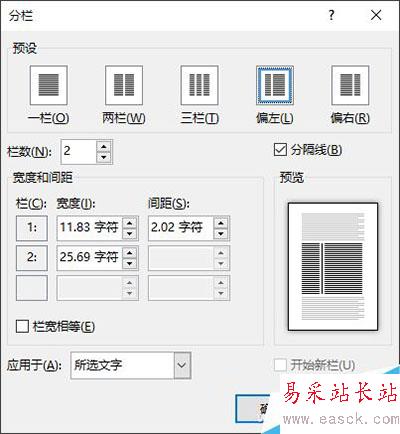Tick the 开始新栏 start new column checkbox
400x434 pixels.
280,365
